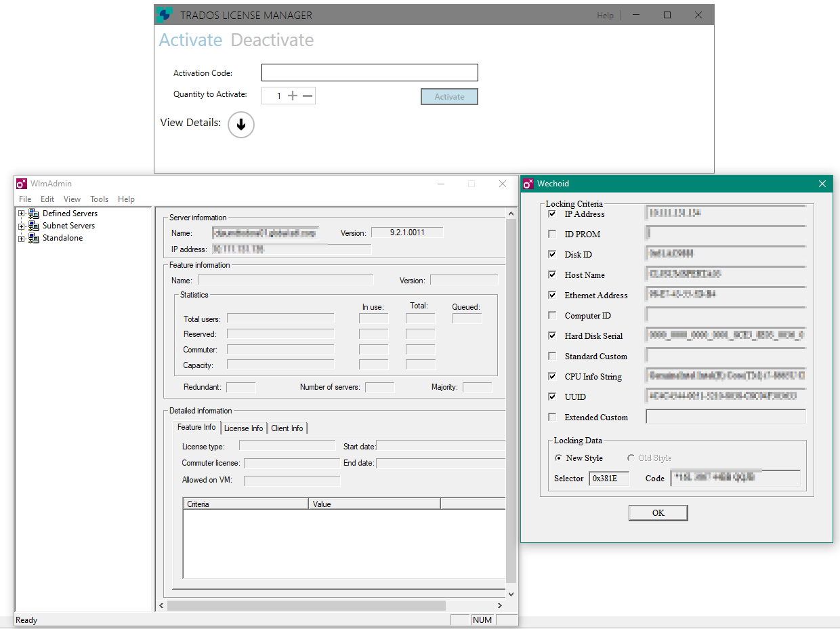Switch to the Feature Info tab
The image size is (840, 629).
[x=196, y=427]
